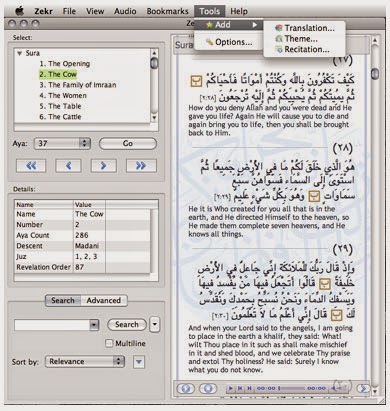Image resolution: width=390 pixels, height=411 pixels.
Task: Click the Quran pane scroll-up arrow
Action: point(375,40)
